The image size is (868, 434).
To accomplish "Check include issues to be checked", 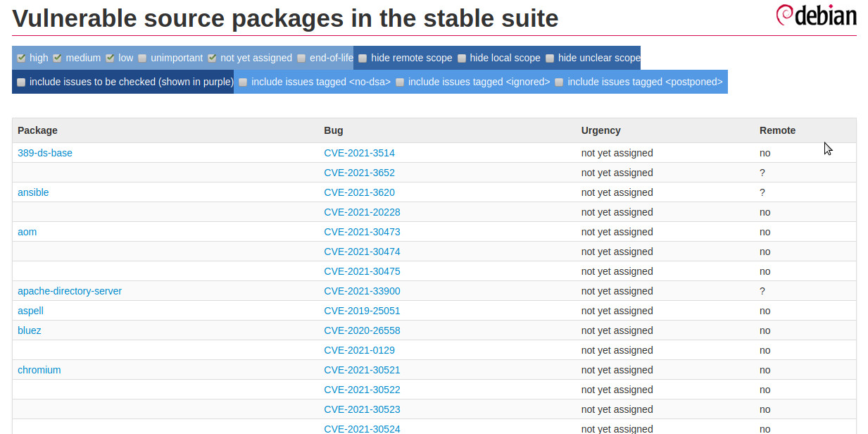I will pyautogui.click(x=20, y=82).
